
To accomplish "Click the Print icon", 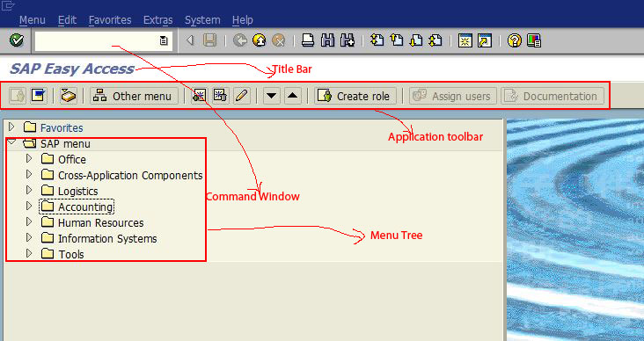I will [308, 40].
